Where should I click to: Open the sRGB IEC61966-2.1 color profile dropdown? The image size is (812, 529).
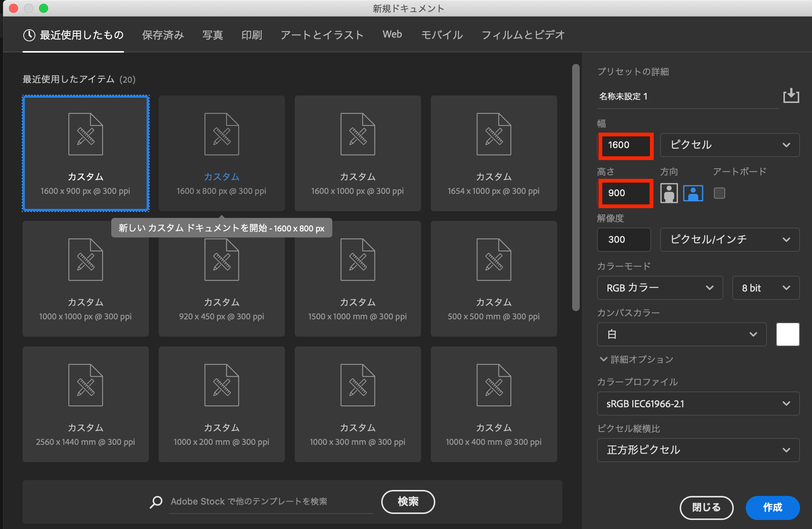click(698, 404)
